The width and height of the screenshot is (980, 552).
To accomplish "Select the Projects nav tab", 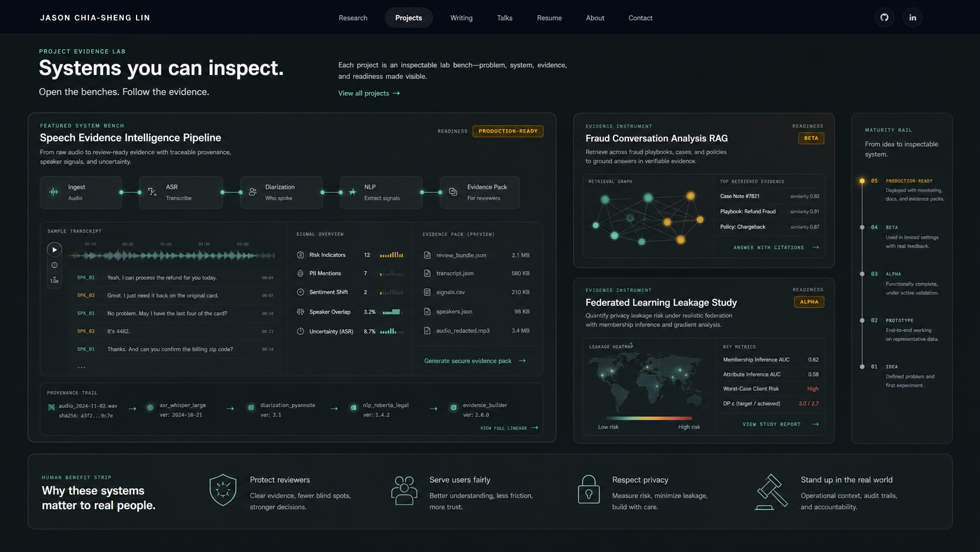I will [409, 18].
